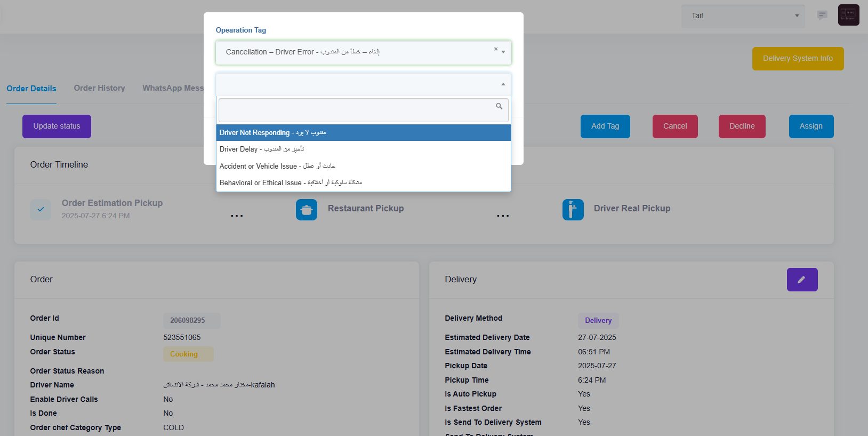
Task: Choose Accident or Vehicle Issue option
Action: coord(364,166)
